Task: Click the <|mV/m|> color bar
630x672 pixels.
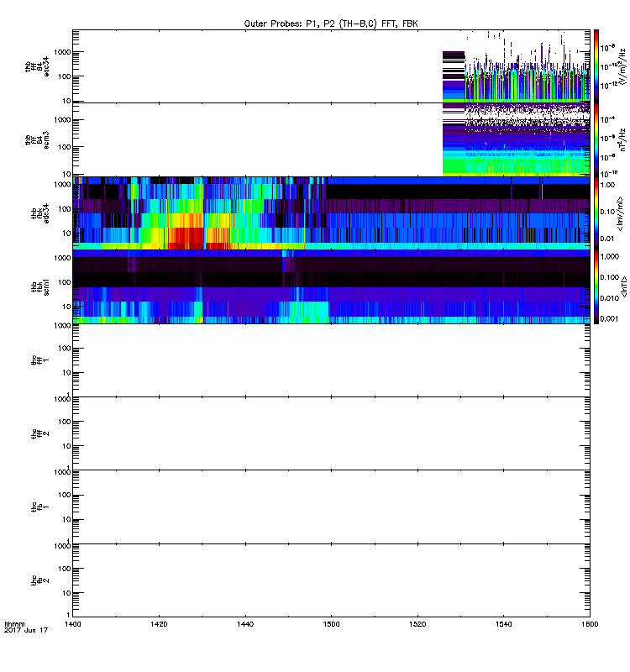Action: (x=596, y=213)
